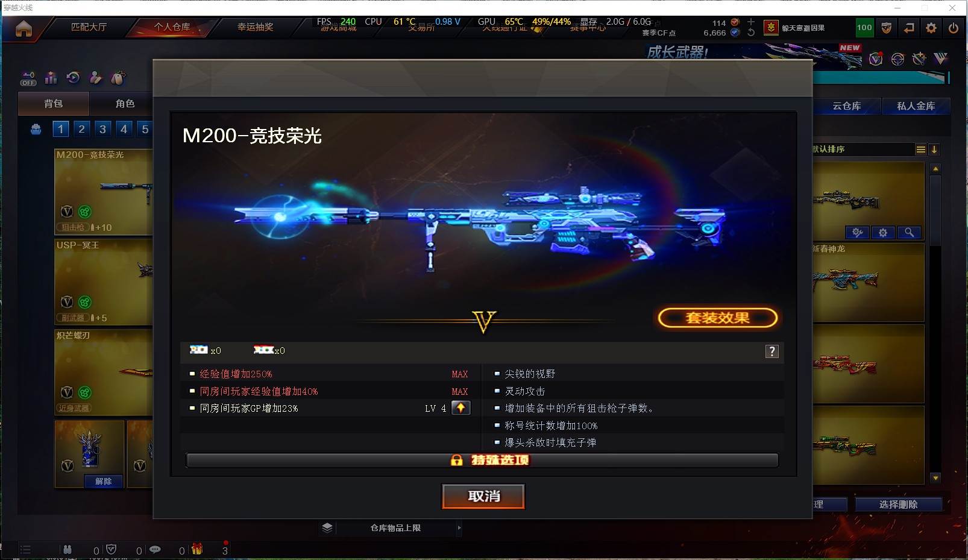Viewport: 968px width, 560px height.
Task: Expand the 仓库物品上限 arrow
Action: (x=459, y=528)
